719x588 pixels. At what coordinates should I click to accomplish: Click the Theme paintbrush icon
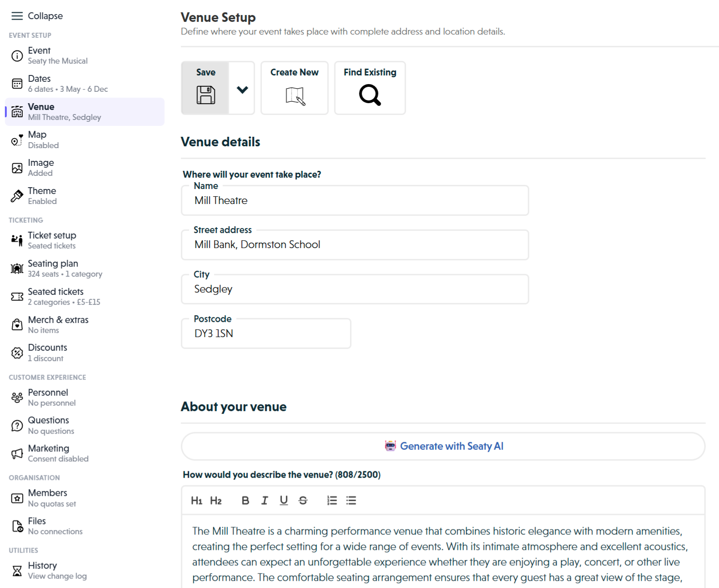pos(17,196)
